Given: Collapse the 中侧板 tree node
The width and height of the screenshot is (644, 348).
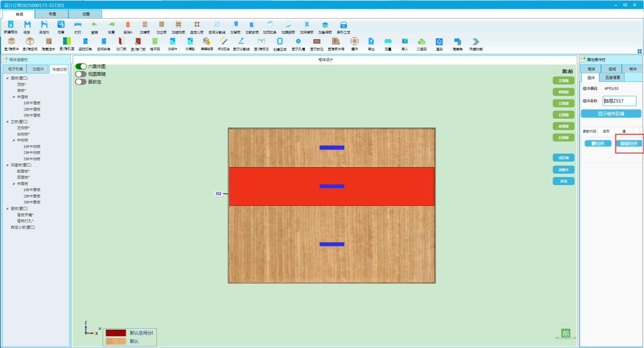Looking at the screenshot, I should 14,140.
